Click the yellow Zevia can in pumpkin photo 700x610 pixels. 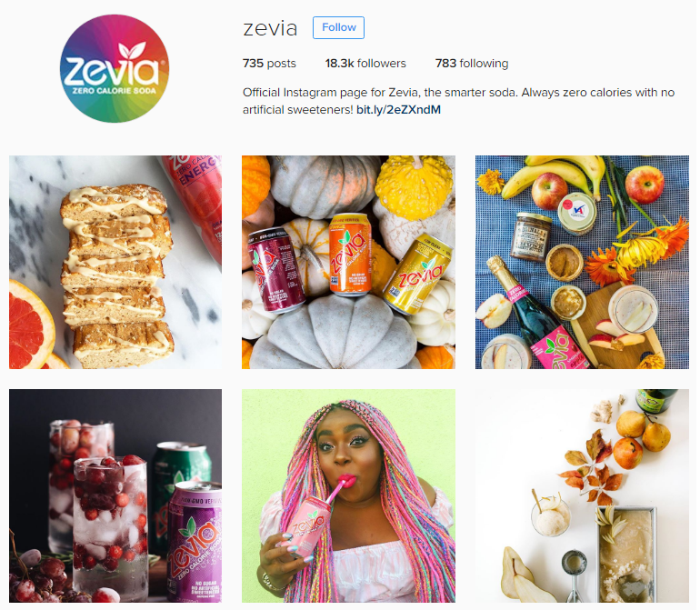416,274
